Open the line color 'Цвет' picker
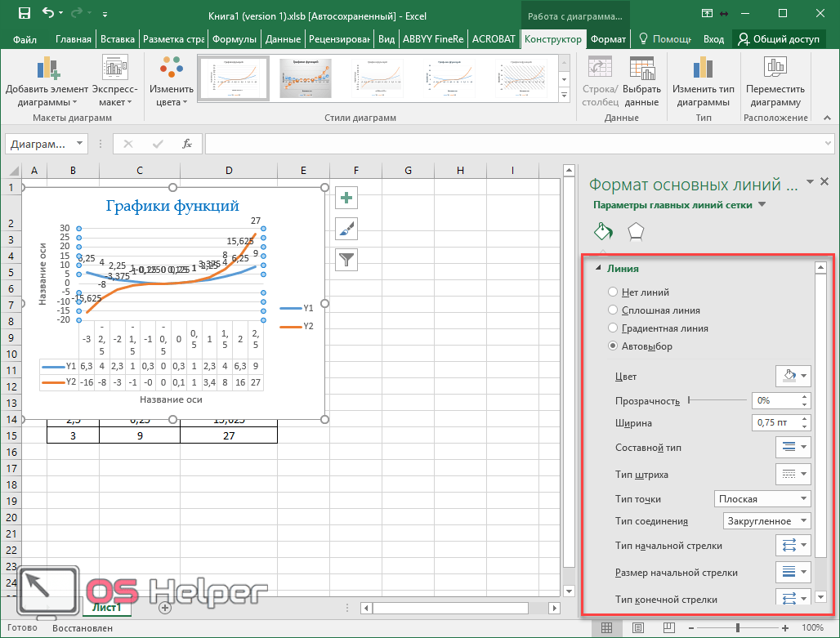Screen dimensions: 840x638 (x=793, y=377)
